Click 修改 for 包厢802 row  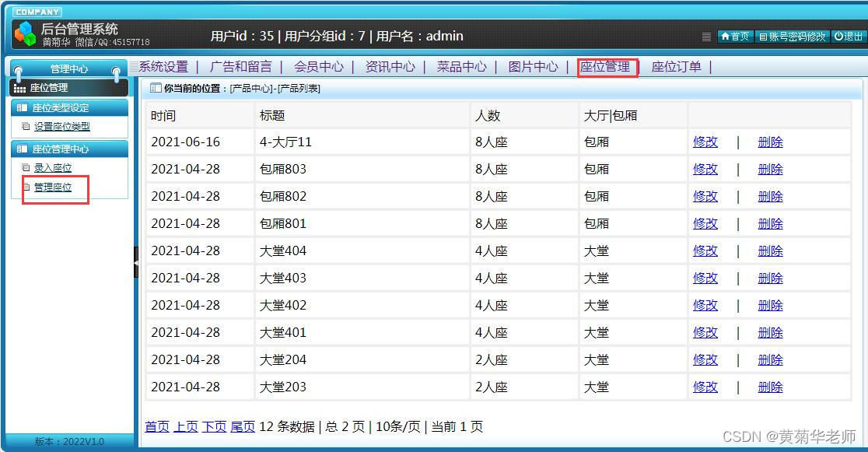click(705, 196)
